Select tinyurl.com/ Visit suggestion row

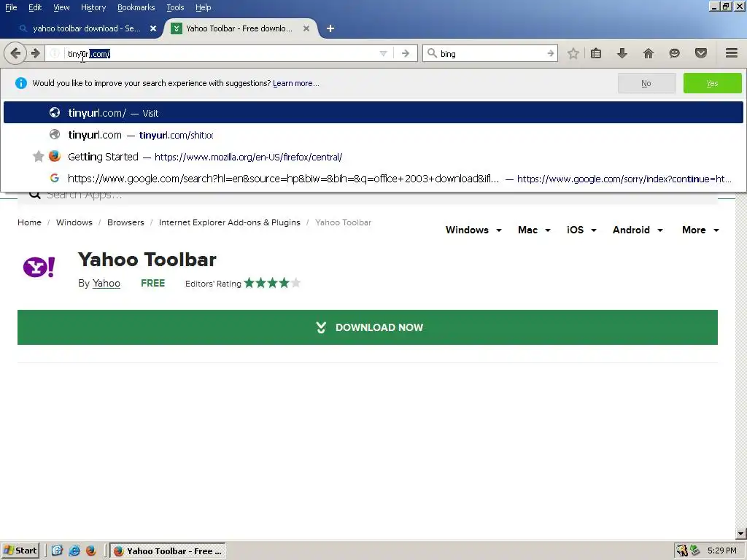pyautogui.click(x=373, y=112)
